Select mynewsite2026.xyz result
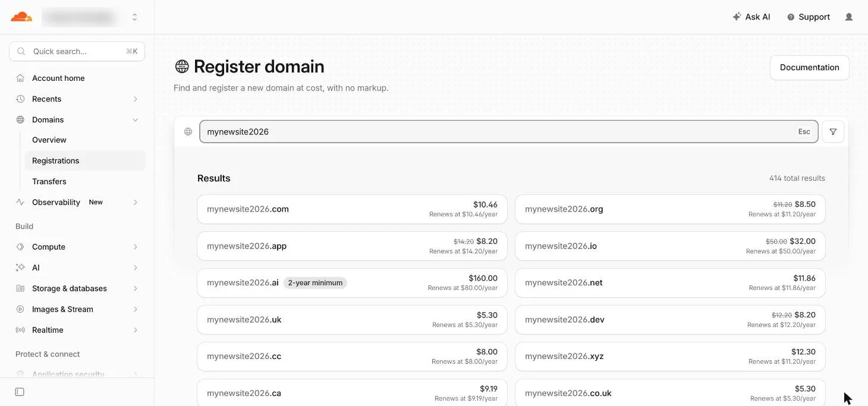The image size is (868, 406). (670, 357)
